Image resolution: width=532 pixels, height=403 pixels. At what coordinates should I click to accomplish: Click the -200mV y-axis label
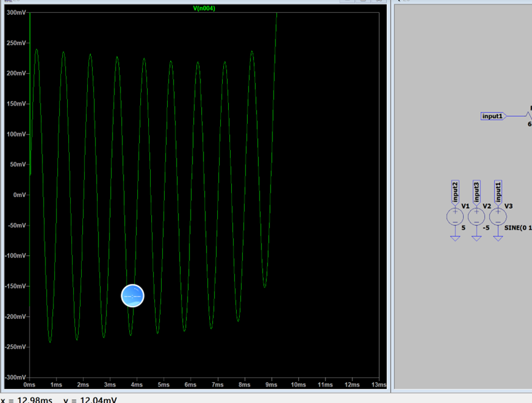15,316
